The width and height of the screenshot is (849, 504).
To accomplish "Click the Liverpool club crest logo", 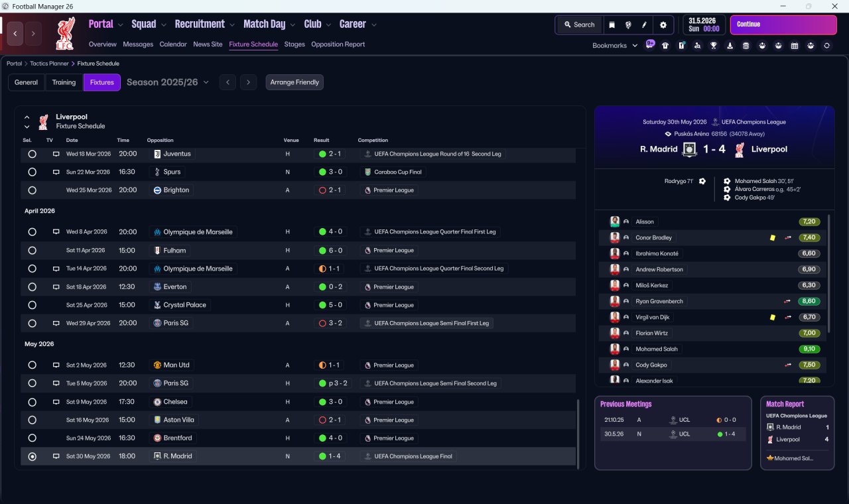I will click(x=65, y=33).
